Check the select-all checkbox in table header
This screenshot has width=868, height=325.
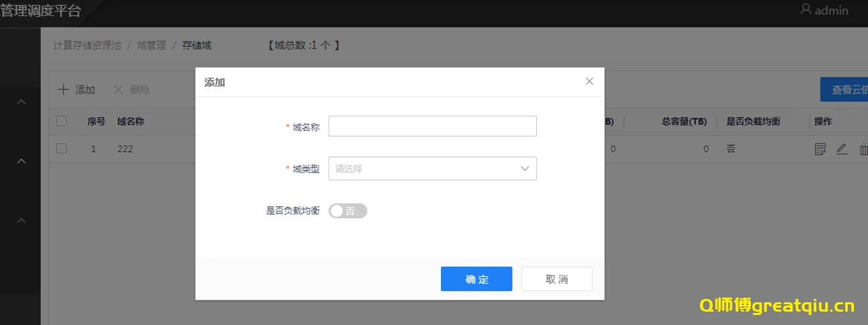point(62,121)
